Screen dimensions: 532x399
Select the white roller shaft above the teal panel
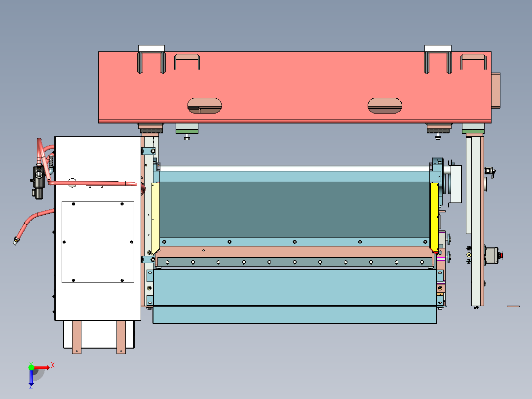click(x=295, y=168)
